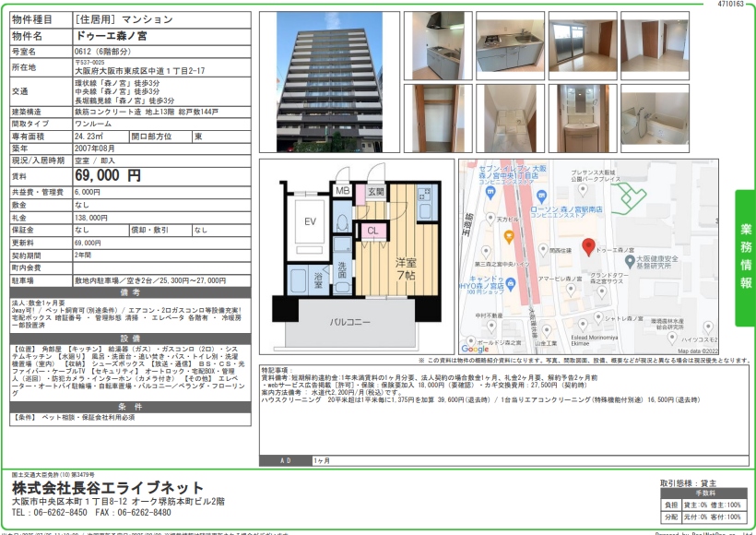Screen dimensions: 756x535
Task: Open the balcony window room photo
Action: [582, 44]
